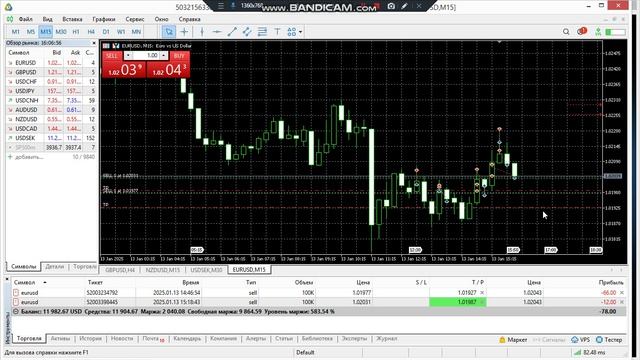Open the graphical objects shapes tool
The image size is (640, 360).
pos(291,32)
